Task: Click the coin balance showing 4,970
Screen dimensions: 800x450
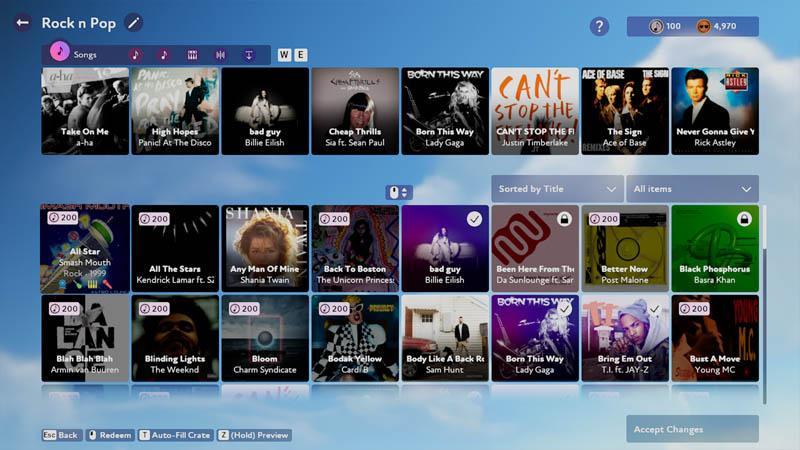Action: pyautogui.click(x=717, y=26)
